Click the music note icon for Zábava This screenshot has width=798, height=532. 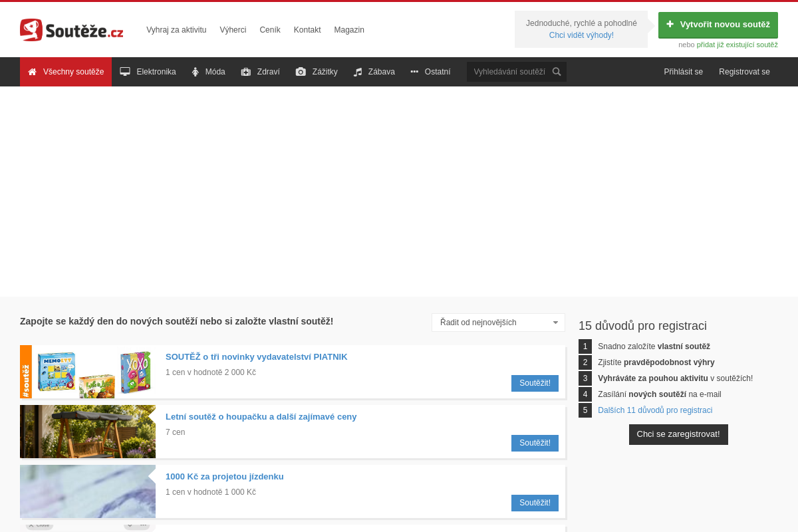pos(358,72)
